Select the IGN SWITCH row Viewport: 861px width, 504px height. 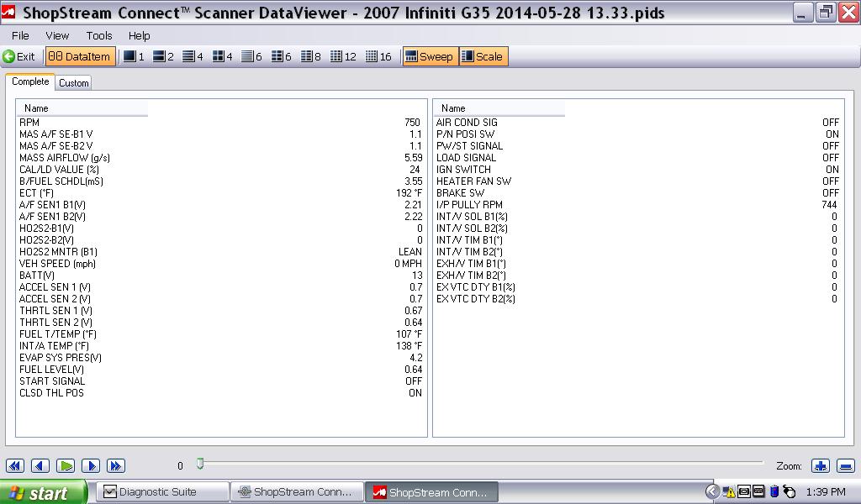(x=638, y=170)
